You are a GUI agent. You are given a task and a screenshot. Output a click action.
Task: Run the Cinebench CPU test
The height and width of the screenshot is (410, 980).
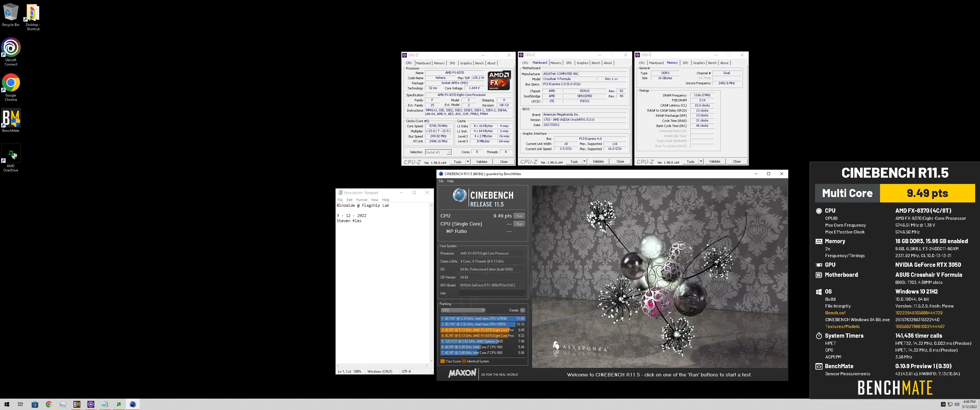tap(519, 216)
